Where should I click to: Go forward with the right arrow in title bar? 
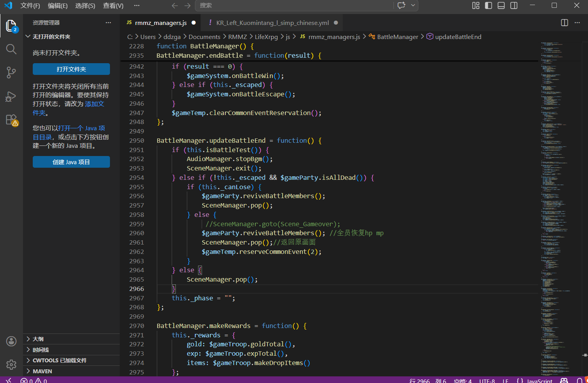coord(188,5)
